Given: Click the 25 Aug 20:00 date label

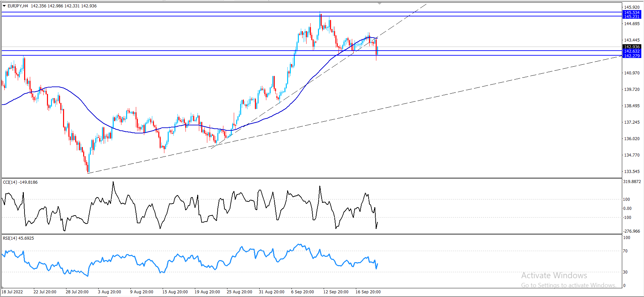Looking at the screenshot, I should click(x=239, y=292).
